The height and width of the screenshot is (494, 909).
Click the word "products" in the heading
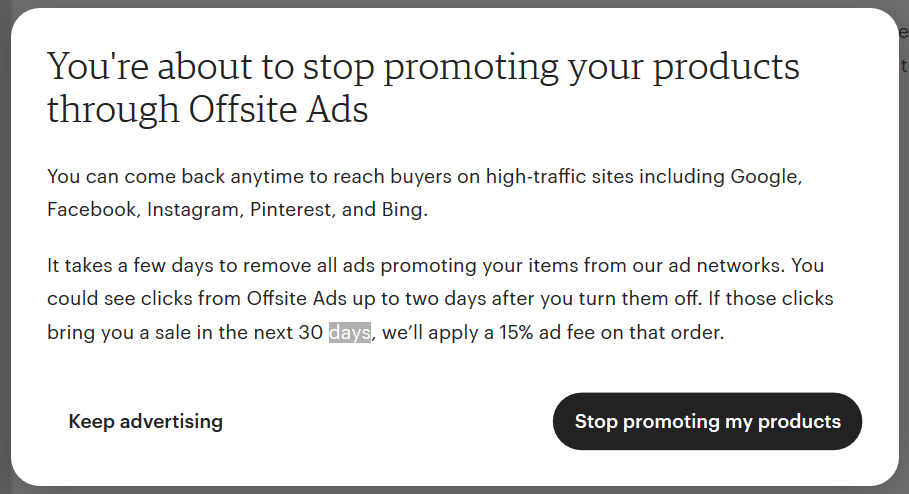(726, 67)
